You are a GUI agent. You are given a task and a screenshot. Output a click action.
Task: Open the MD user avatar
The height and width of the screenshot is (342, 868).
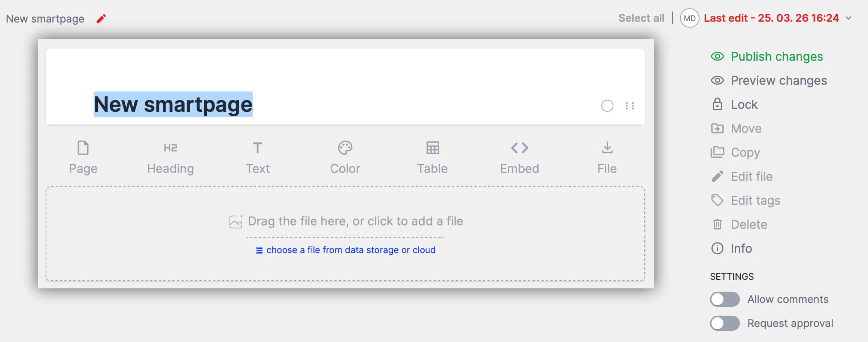pyautogui.click(x=689, y=18)
